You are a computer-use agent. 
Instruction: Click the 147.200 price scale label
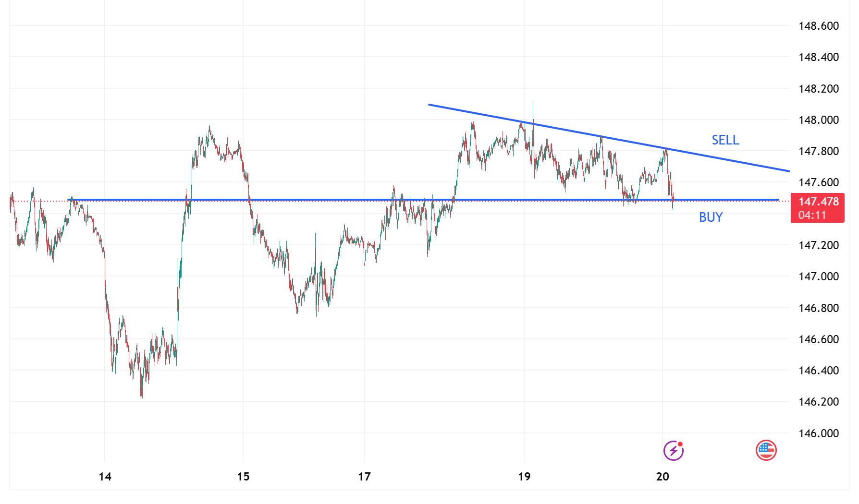pyautogui.click(x=819, y=245)
